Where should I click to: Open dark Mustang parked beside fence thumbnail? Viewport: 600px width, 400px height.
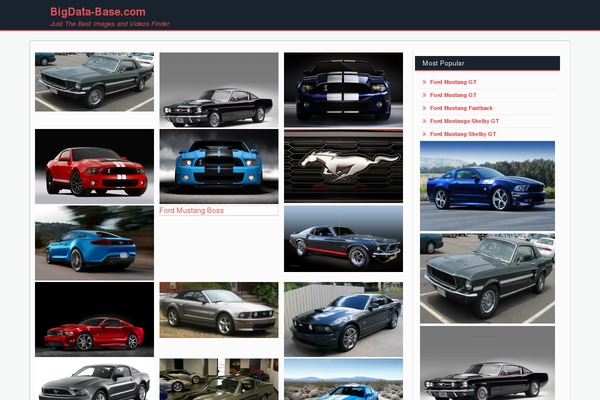(343, 319)
